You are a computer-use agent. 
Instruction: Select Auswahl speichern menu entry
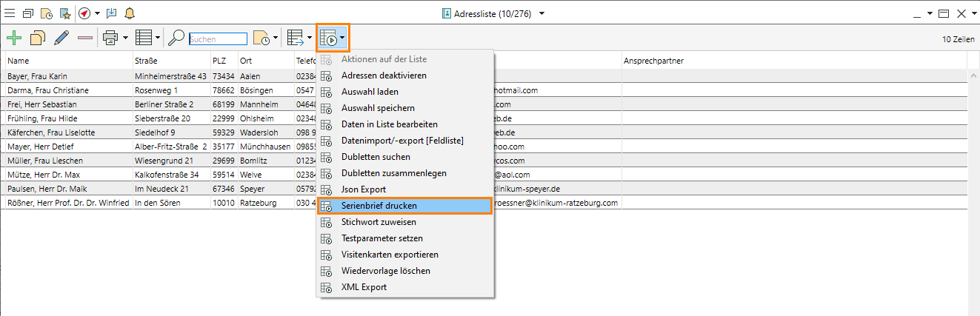point(405,108)
